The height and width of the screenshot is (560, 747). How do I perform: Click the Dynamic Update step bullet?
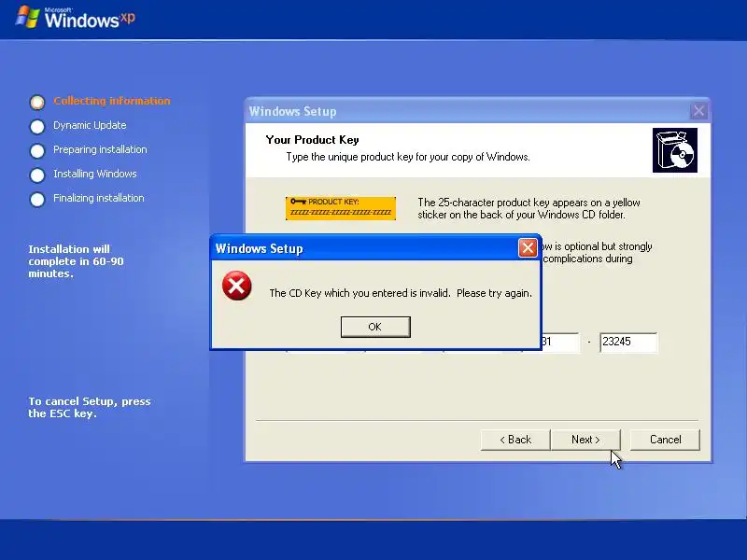point(37,126)
